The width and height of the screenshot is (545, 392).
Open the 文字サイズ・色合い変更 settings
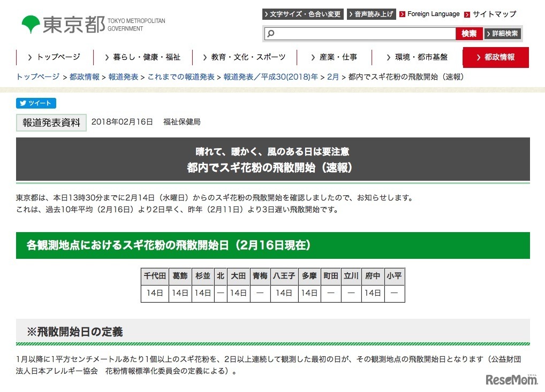[302, 14]
